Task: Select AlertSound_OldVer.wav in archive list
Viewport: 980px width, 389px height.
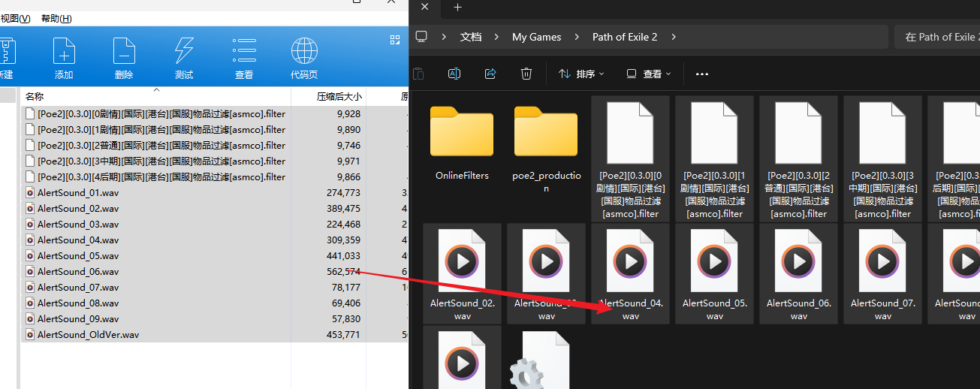Action: coord(88,335)
